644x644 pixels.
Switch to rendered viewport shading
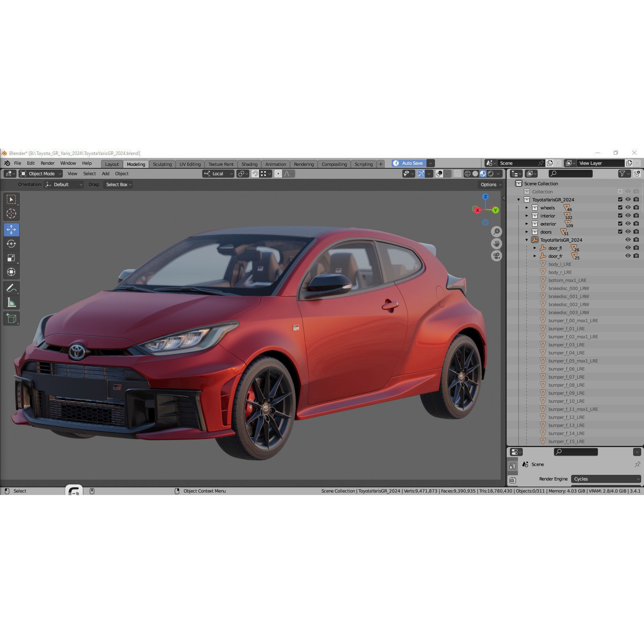point(491,174)
